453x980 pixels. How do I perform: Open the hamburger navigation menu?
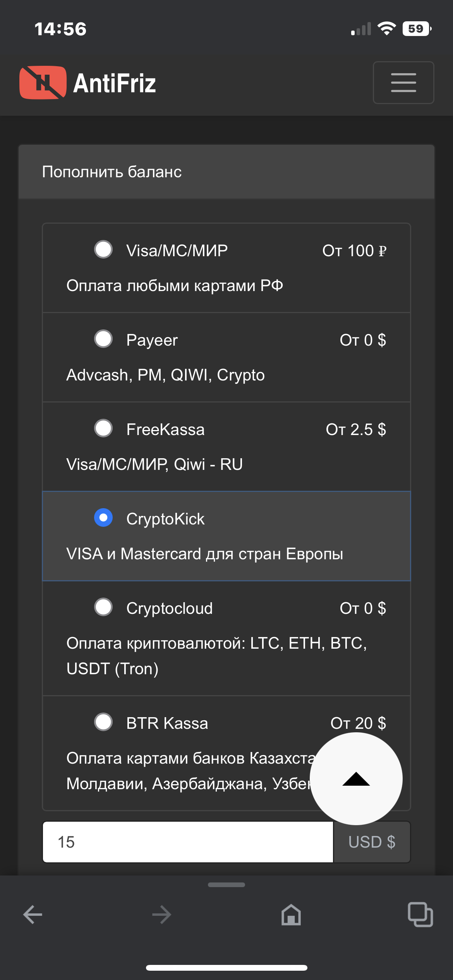coord(403,82)
